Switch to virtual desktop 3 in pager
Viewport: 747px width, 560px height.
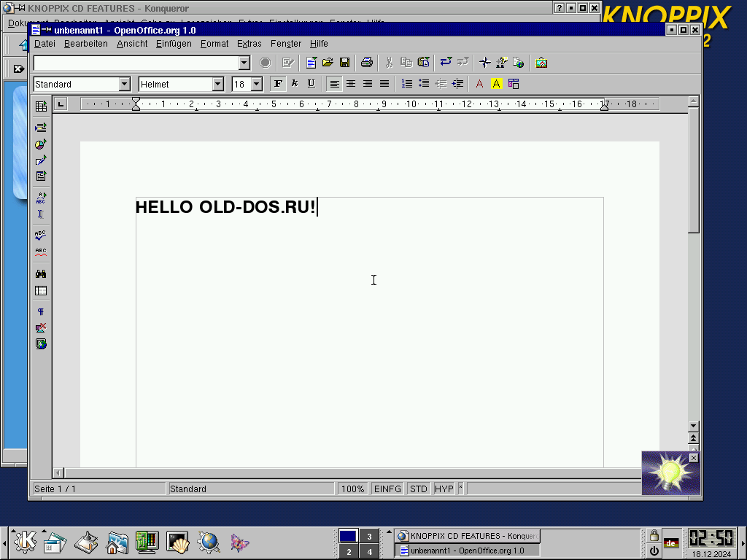[x=370, y=537]
